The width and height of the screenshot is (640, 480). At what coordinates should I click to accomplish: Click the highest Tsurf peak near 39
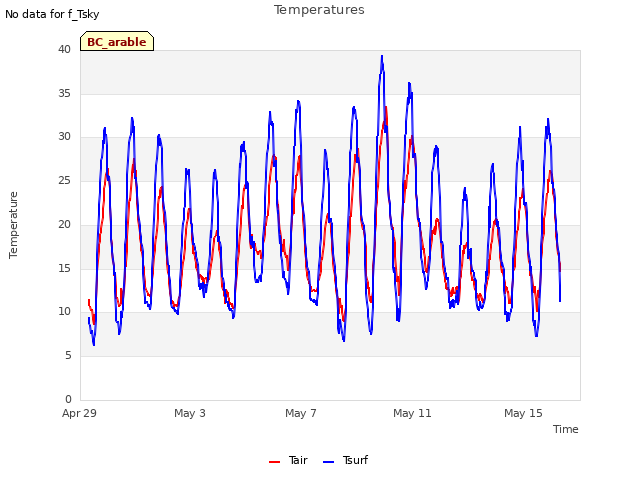[x=382, y=56]
